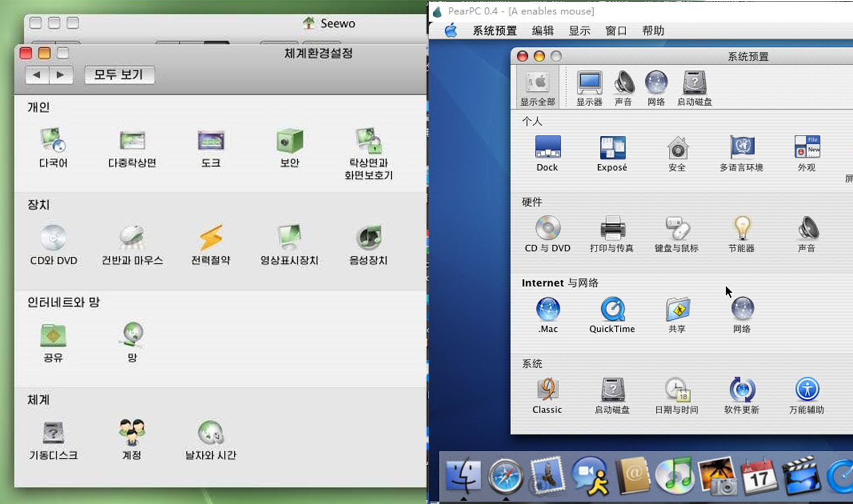Click the 모두 보기 show all button
The width and height of the screenshot is (853, 504).
click(119, 74)
